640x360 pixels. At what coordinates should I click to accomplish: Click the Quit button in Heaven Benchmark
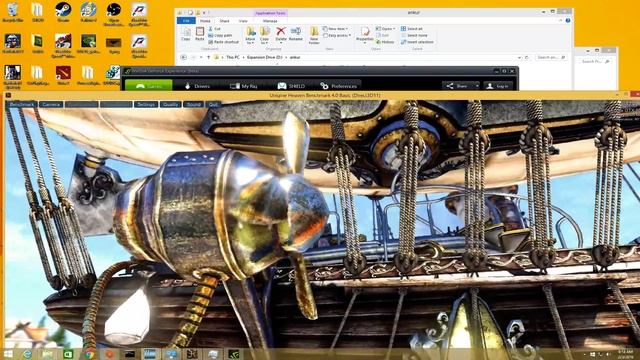[x=213, y=104]
